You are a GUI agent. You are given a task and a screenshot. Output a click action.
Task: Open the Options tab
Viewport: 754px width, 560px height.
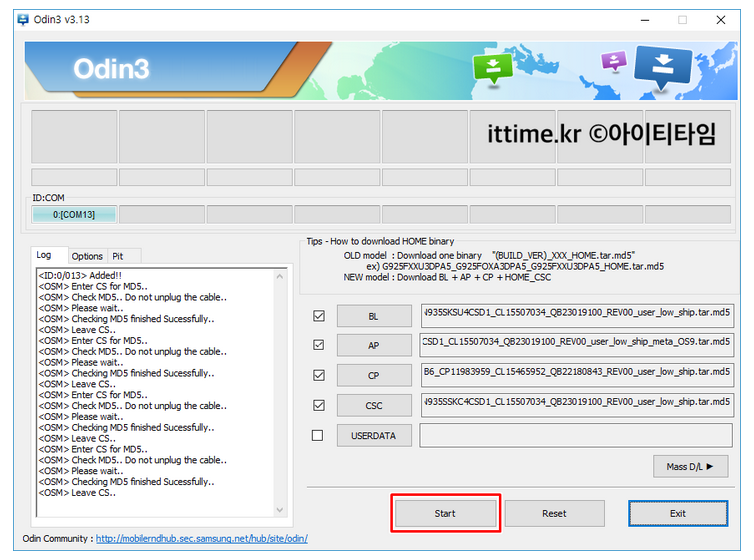[87, 256]
